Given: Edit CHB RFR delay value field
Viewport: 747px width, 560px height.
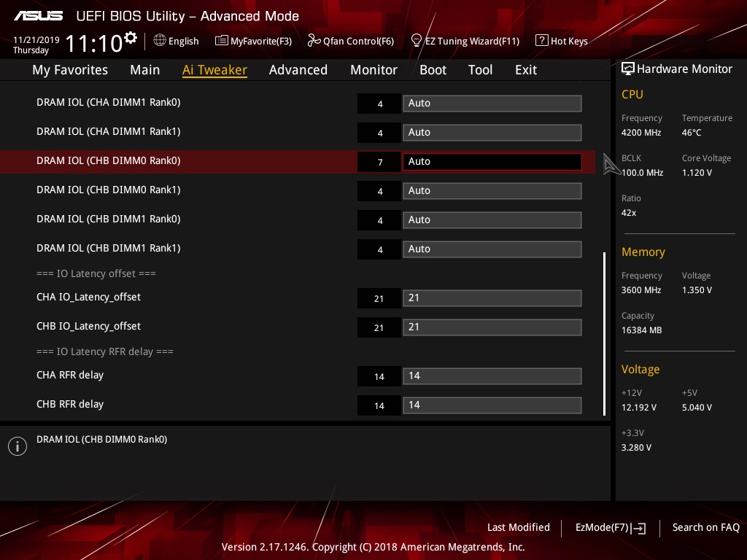Looking at the screenshot, I should click(x=492, y=405).
